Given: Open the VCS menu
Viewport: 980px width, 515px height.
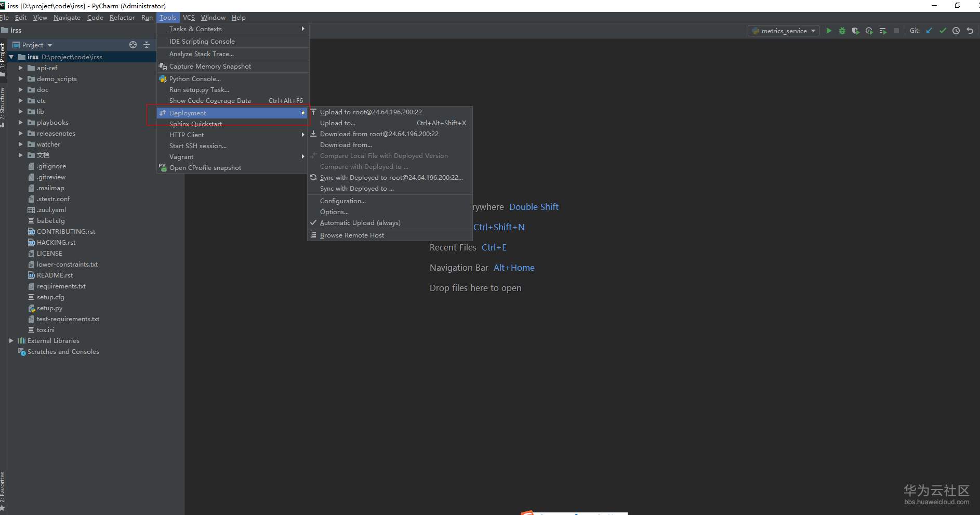Looking at the screenshot, I should tap(189, 17).
